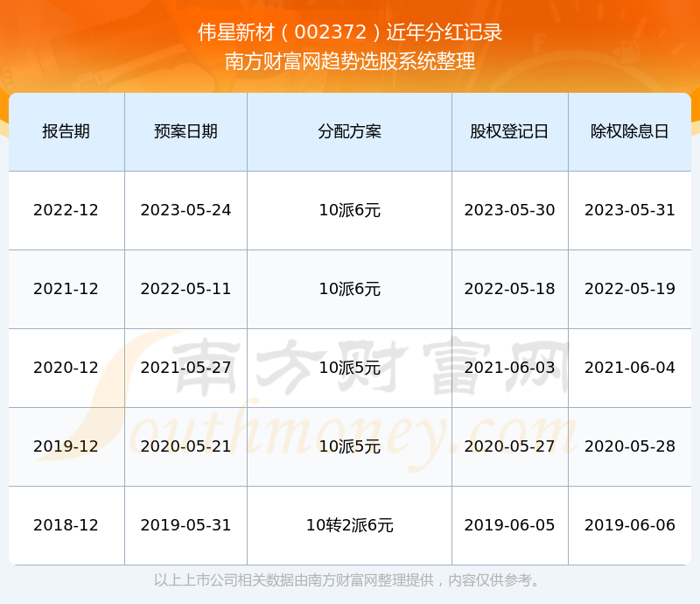Screen dimensions: 700x604
Task: Click the 分配方案 column header
Action: point(349,131)
